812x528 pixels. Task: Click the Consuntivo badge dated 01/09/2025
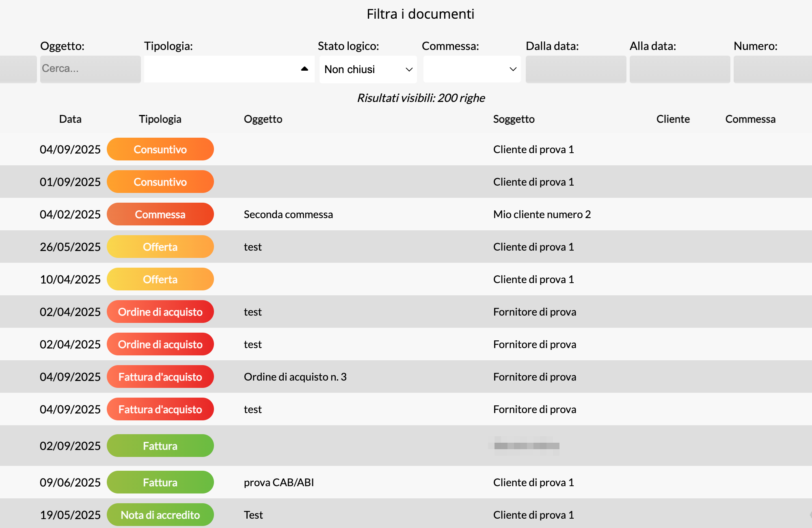pyautogui.click(x=160, y=182)
